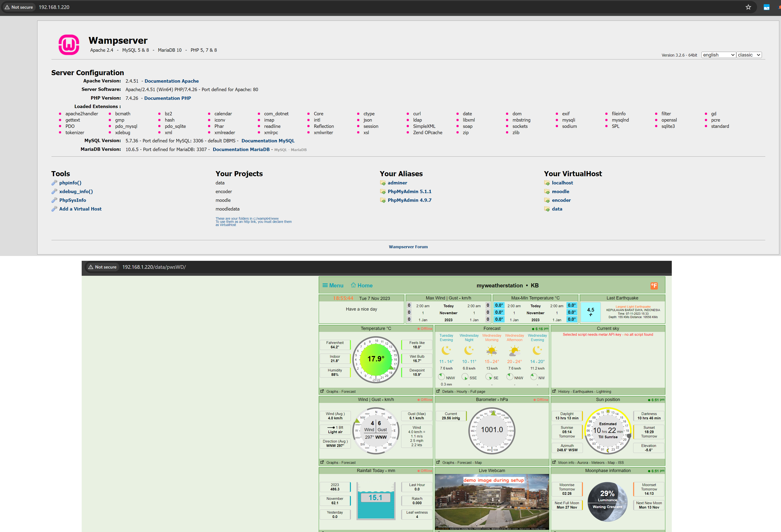This screenshot has height=532, width=781.
Task: Open the adminer alias
Action: 397,183
